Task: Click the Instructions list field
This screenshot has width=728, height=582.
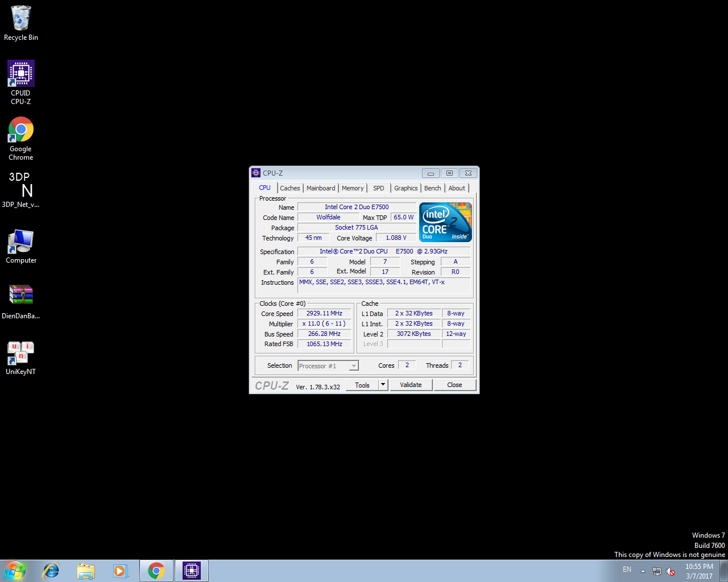Action: (384, 285)
